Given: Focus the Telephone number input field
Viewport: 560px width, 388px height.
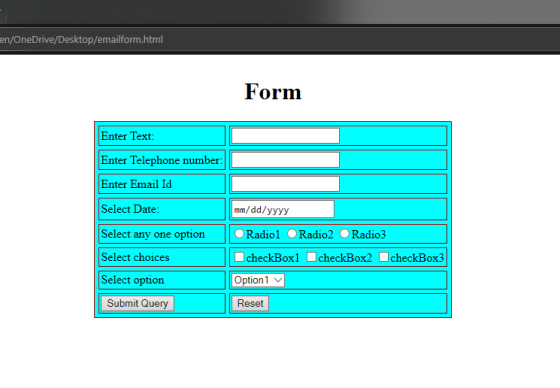Looking at the screenshot, I should coord(286,160).
